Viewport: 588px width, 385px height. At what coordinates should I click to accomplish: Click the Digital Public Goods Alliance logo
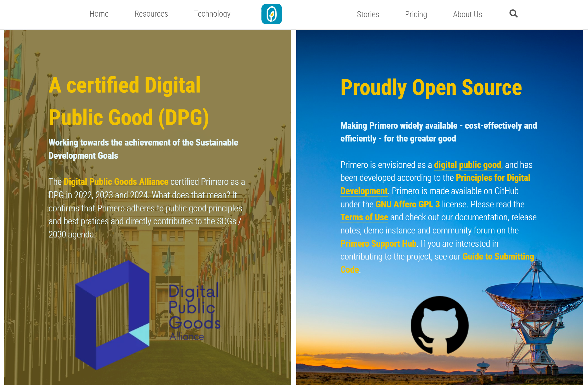click(x=148, y=315)
